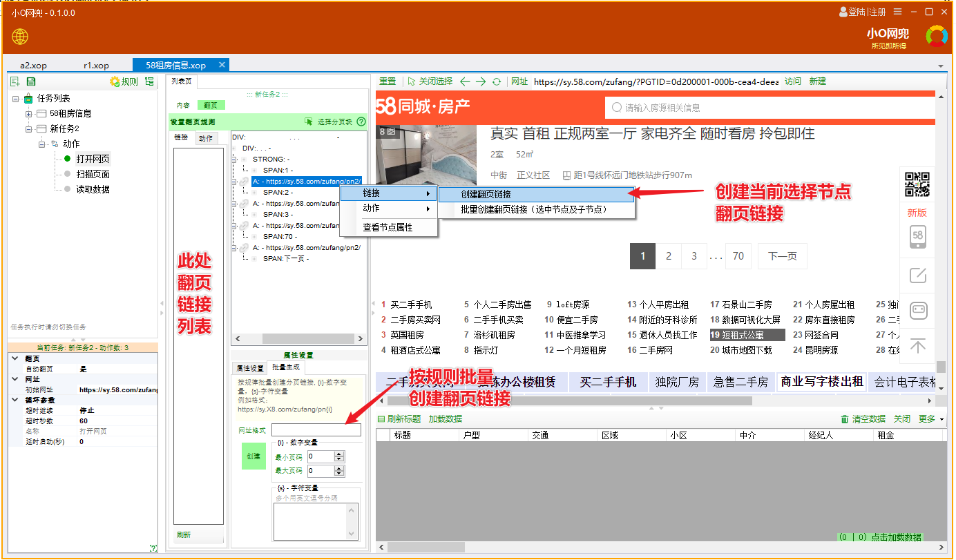Collapse the 翻页 property group
Screen dimensions: 956x560
15,359
